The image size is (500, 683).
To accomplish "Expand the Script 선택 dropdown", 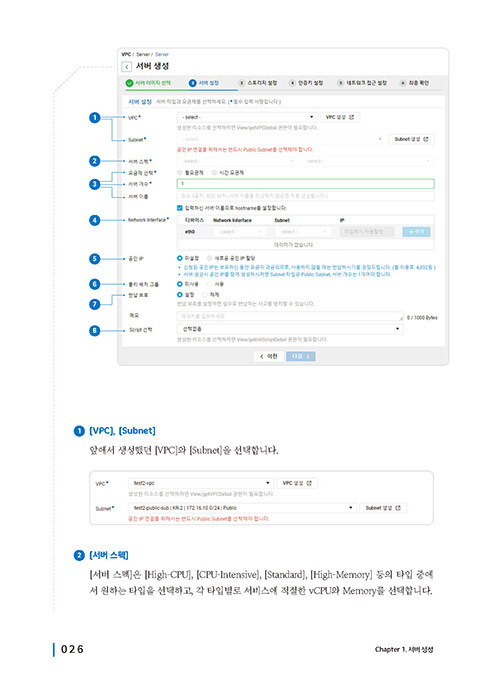I will 290,329.
